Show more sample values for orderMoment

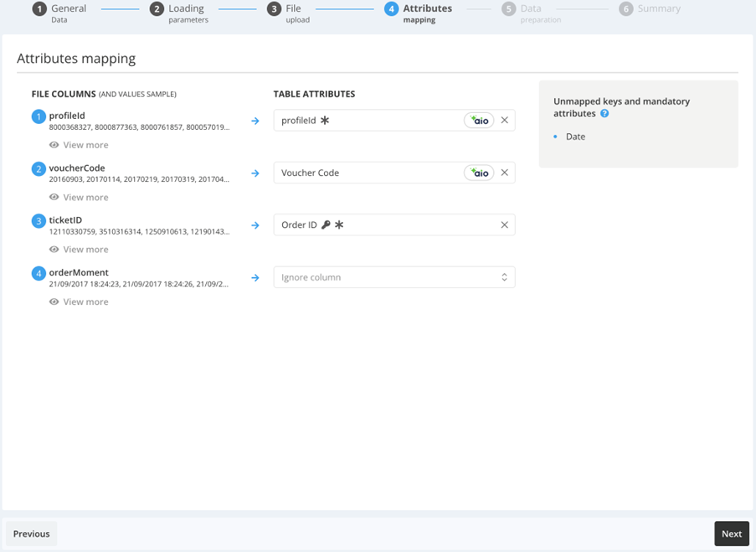coord(79,302)
